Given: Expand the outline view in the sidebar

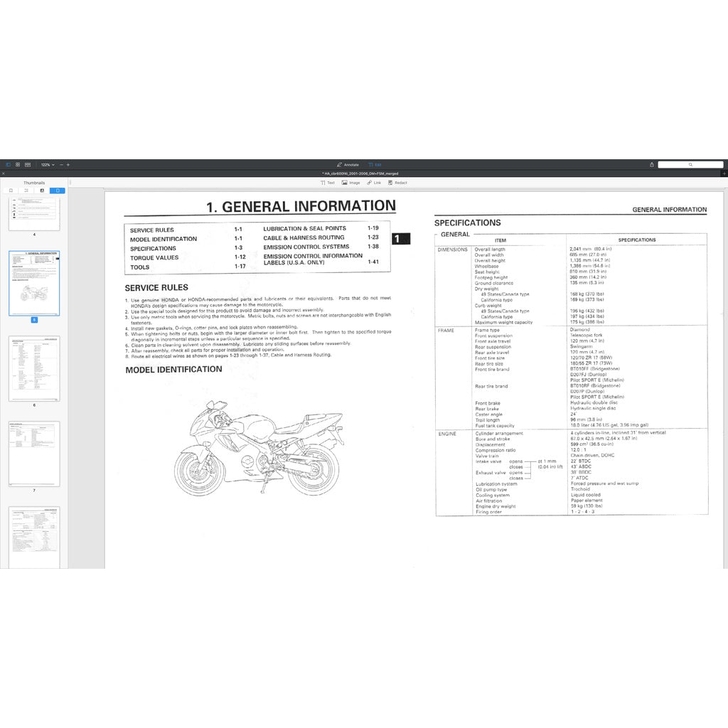Looking at the screenshot, I should (x=26, y=191).
